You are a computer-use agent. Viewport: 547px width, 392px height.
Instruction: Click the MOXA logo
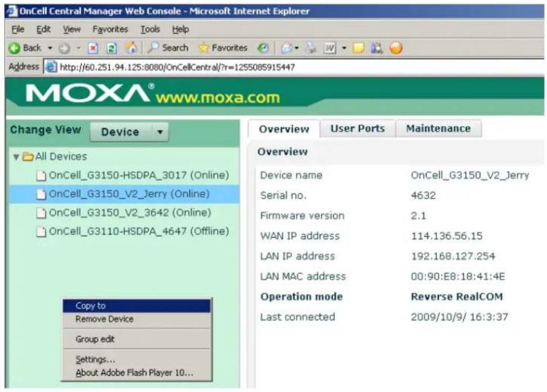click(x=90, y=93)
